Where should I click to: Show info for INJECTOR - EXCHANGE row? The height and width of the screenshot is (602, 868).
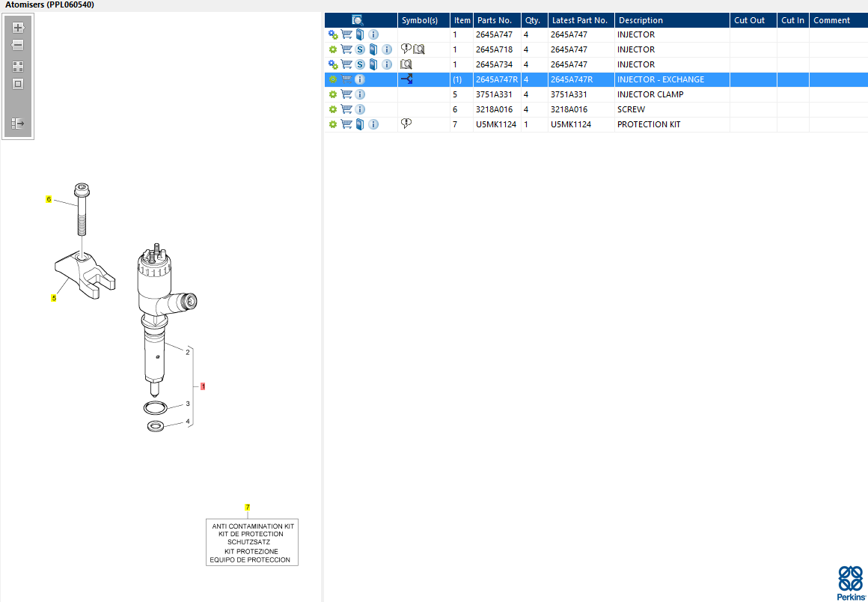point(360,80)
